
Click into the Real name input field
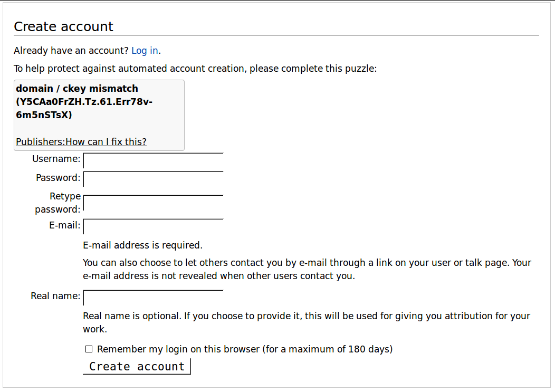pos(153,298)
